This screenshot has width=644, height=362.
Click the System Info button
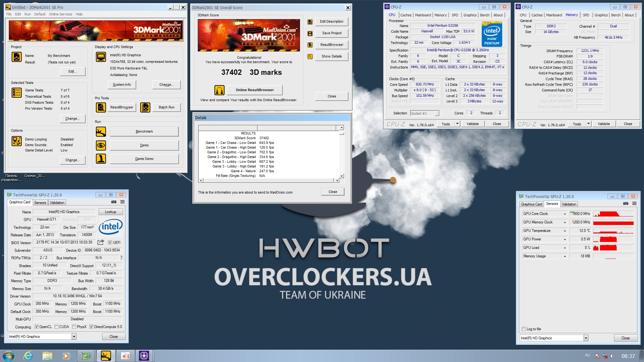[x=122, y=85]
